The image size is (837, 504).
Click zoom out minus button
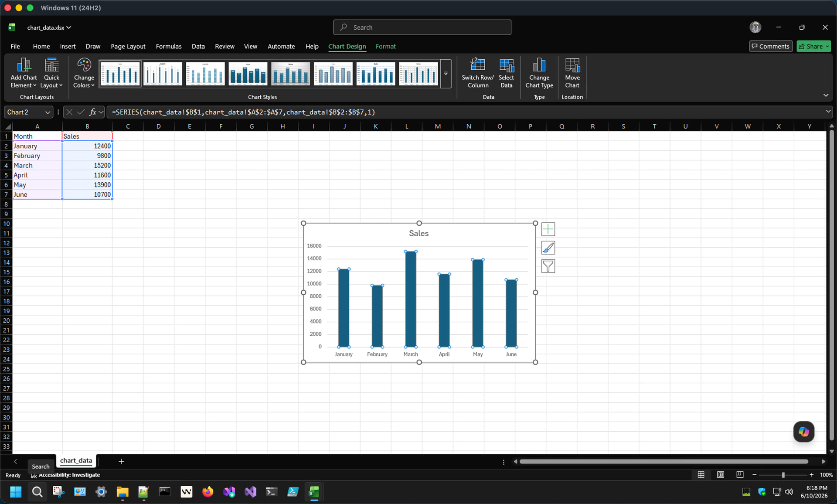(754, 475)
